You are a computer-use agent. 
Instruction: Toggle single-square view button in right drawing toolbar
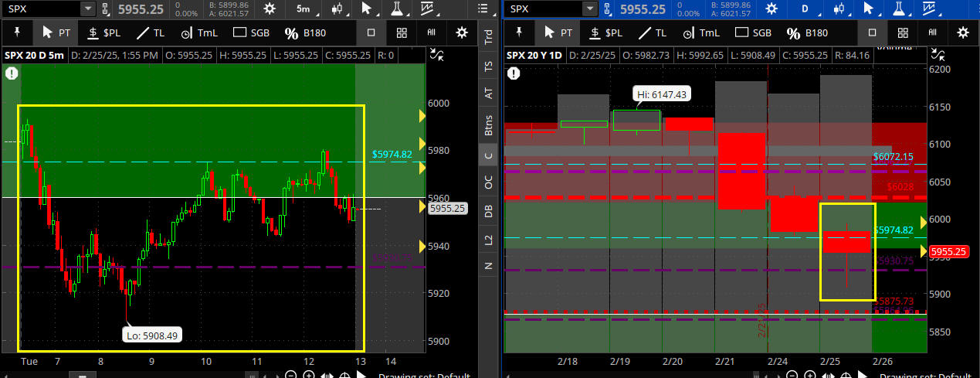click(873, 33)
